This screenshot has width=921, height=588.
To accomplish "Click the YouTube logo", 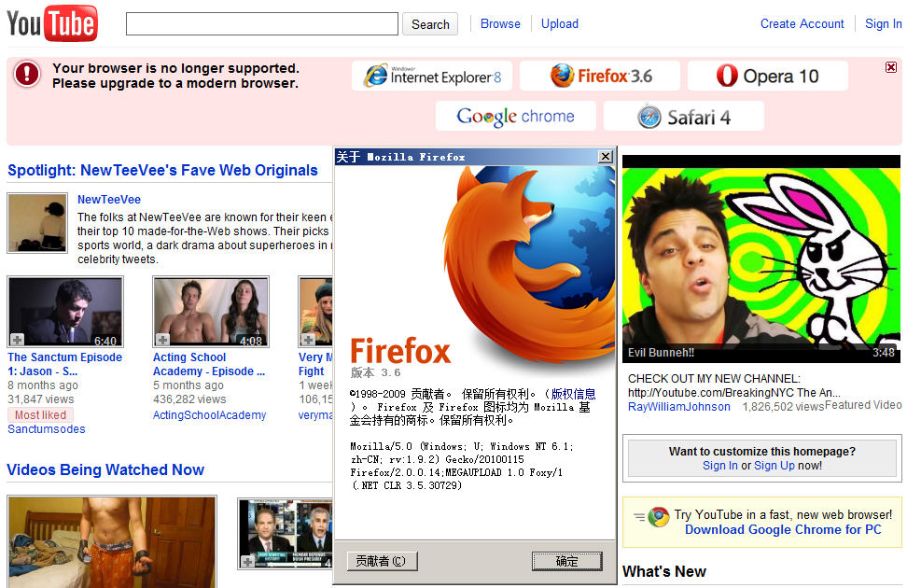I will point(52,23).
